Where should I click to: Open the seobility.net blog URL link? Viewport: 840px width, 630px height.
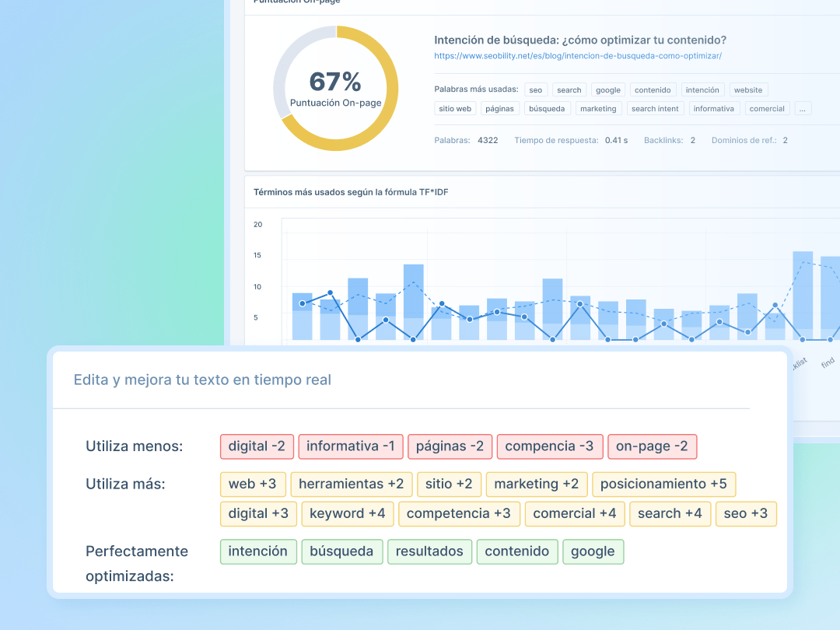tap(578, 56)
